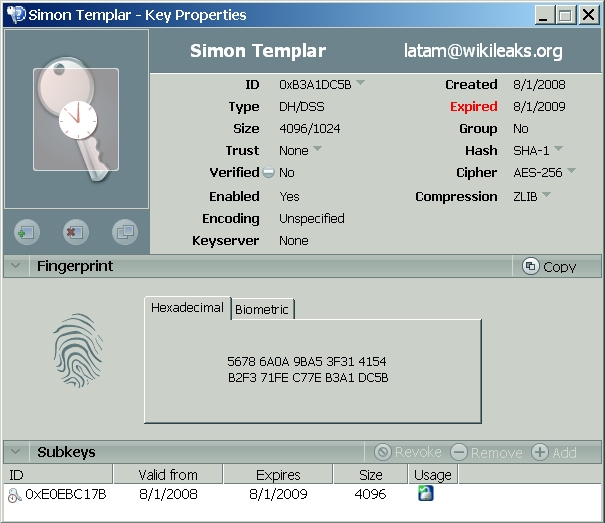Minimize the Key Properties window
This screenshot has height=523, width=605.
click(544, 15)
